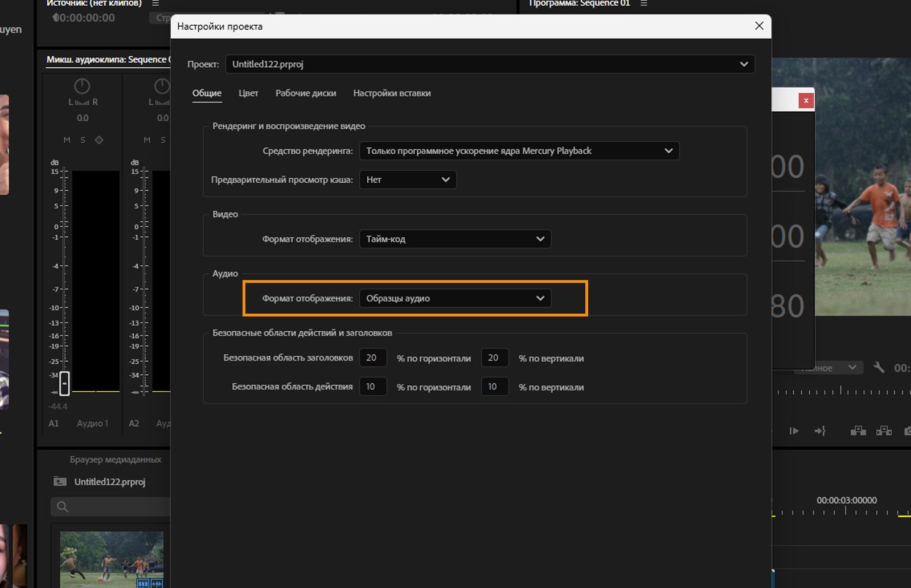Open the Программа panel menu icon
The image size is (911, 588).
pos(644,3)
